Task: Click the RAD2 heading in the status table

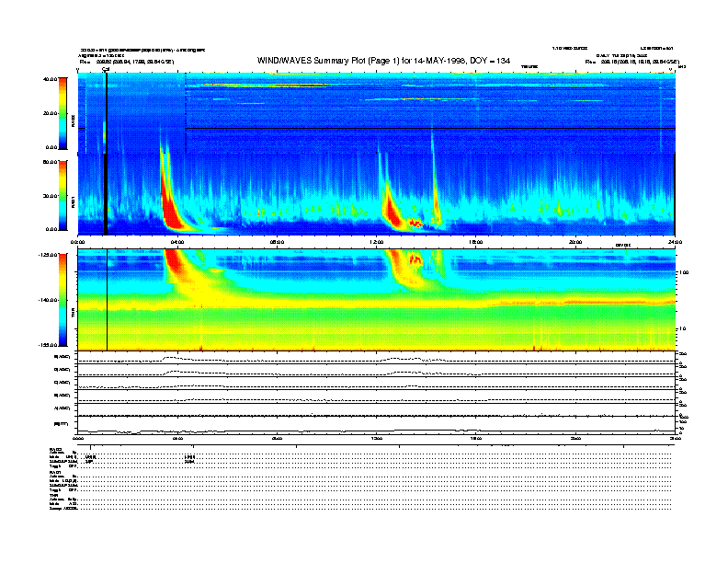Action: 55,449
